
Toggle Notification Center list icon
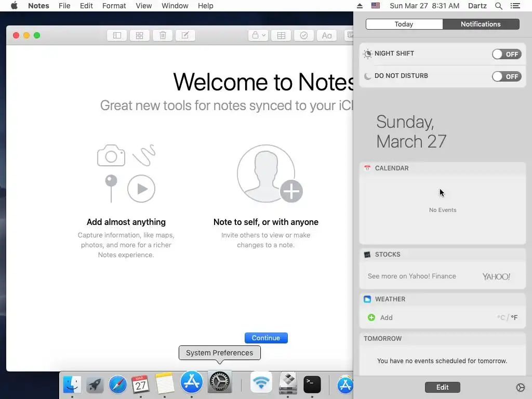coord(515,6)
